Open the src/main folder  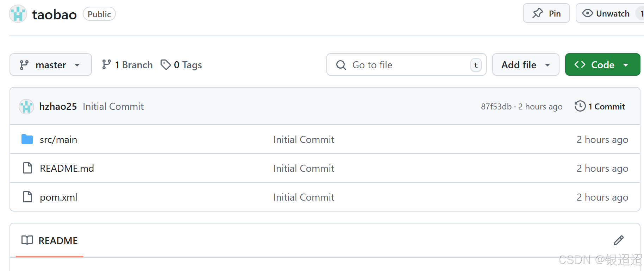tap(58, 140)
